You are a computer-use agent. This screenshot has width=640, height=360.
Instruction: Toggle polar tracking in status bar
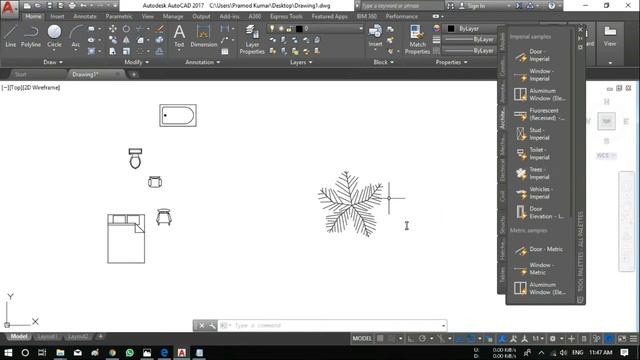[422, 338]
